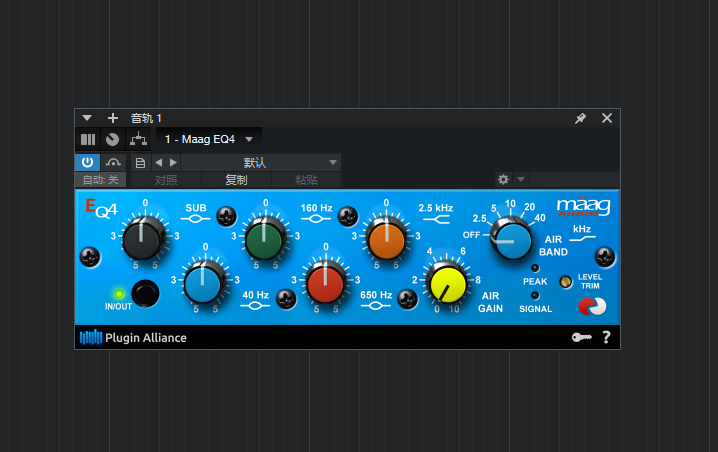Open the routing view icon
The image size is (718, 452).
138,139
